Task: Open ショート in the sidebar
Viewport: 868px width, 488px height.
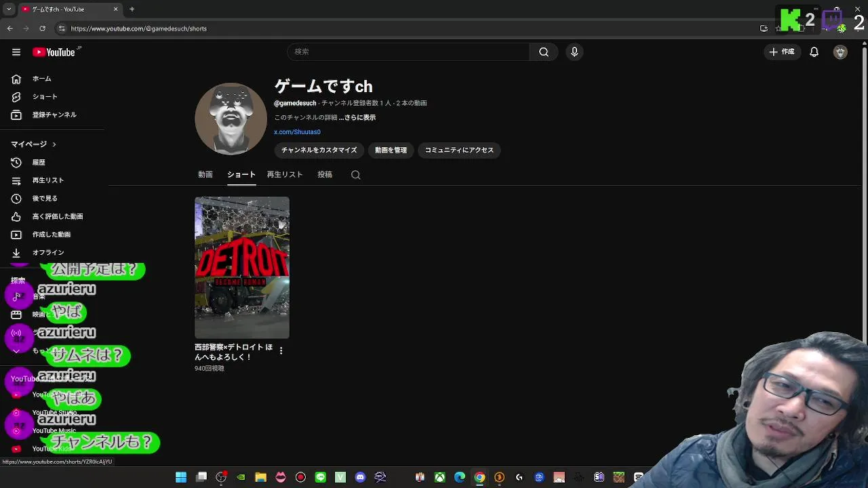Action: [45, 97]
